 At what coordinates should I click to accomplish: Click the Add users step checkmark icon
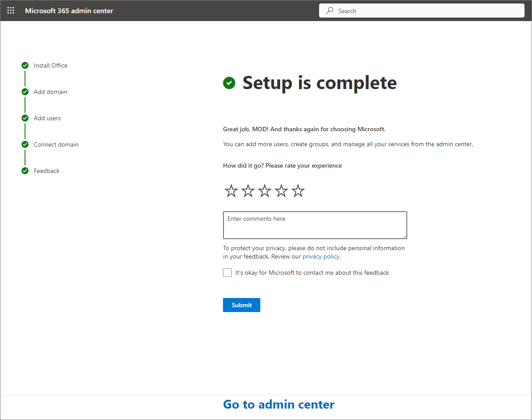click(x=25, y=118)
